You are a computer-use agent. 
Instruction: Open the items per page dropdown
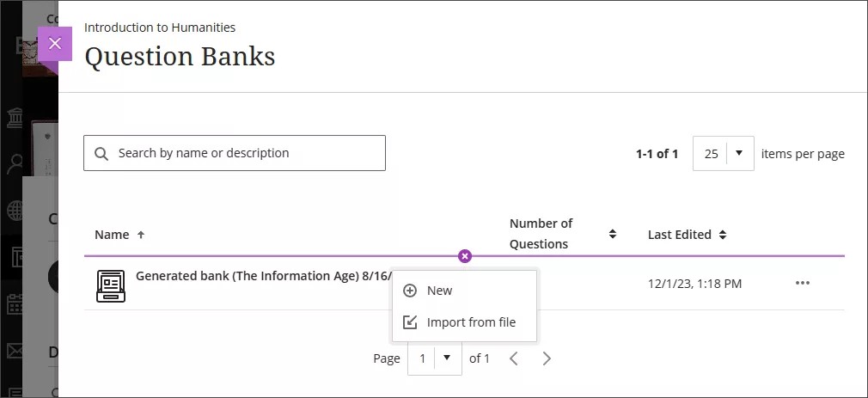point(723,154)
